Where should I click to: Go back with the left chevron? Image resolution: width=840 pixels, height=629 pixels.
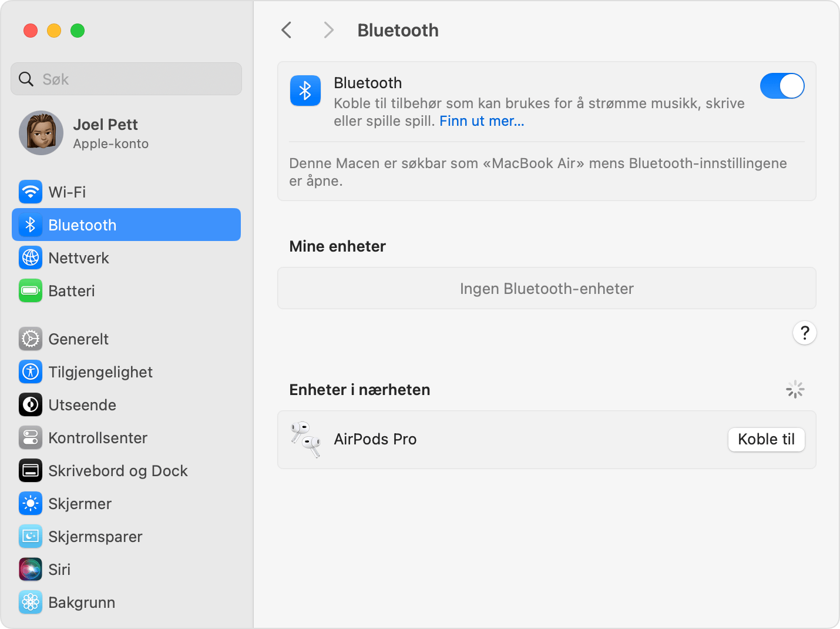tap(287, 30)
